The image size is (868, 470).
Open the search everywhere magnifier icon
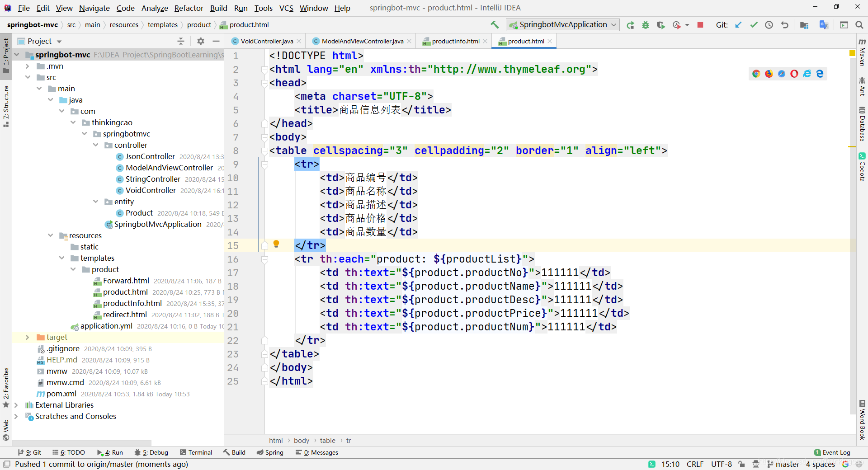coord(859,25)
